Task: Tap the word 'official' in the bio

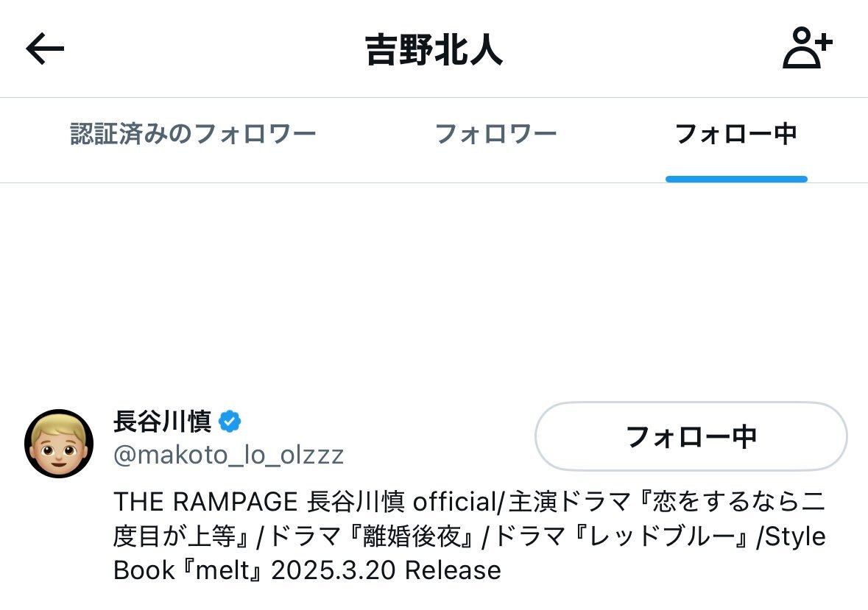Action: [x=455, y=502]
